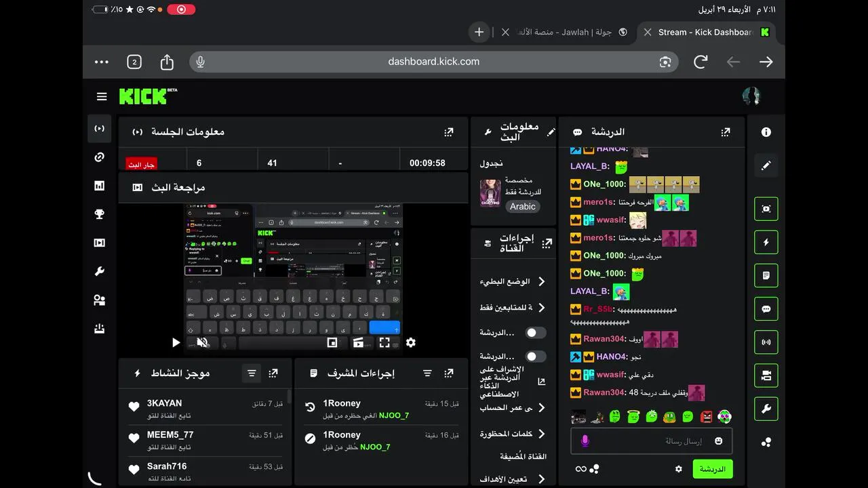Screen dimensions: 868x488
Task: Open the link icon in left sidebar
Action: (100, 157)
